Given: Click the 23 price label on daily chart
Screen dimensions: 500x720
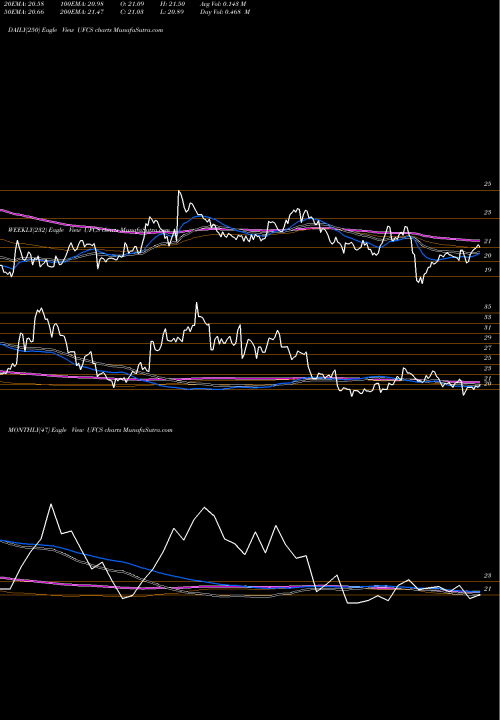Looking at the screenshot, I should (488, 213).
